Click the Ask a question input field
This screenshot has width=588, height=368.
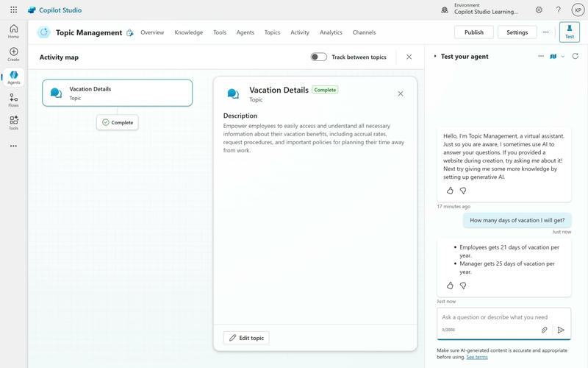503,317
